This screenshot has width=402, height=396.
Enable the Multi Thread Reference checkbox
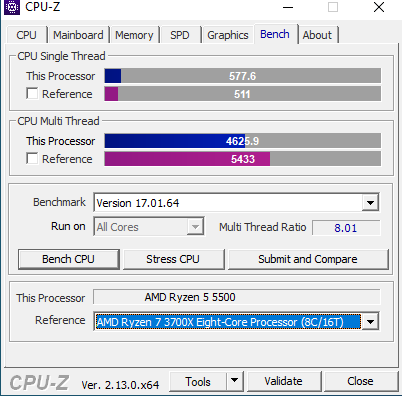click(32, 158)
